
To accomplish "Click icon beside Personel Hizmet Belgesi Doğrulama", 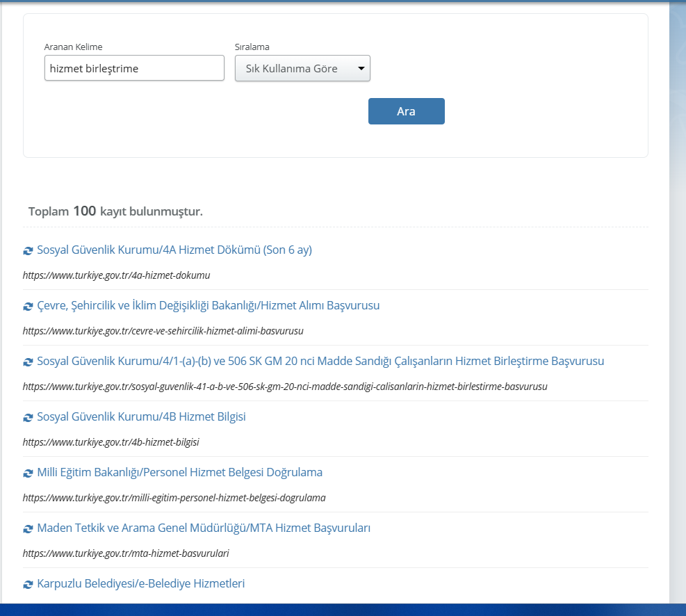I will tap(28, 473).
